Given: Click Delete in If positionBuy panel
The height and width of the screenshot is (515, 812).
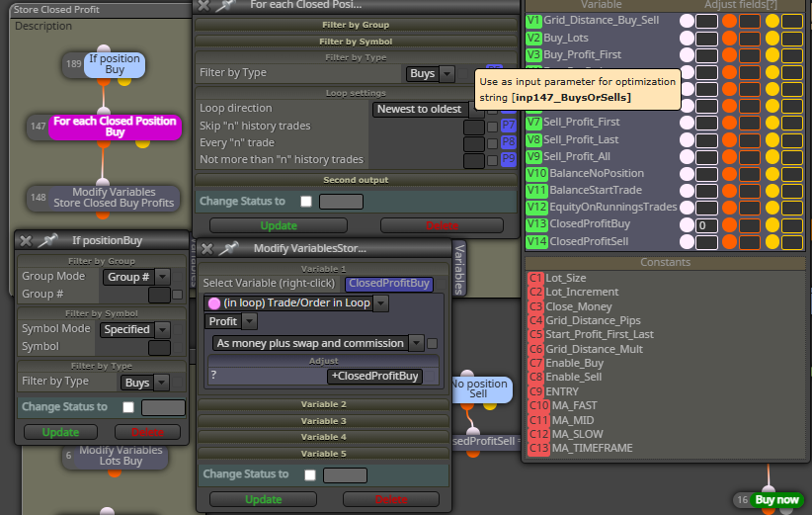Looking at the screenshot, I should (147, 432).
